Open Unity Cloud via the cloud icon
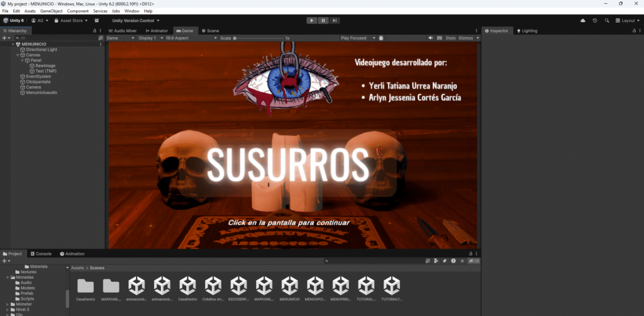Screen dimensions: 644x316 tap(583, 21)
